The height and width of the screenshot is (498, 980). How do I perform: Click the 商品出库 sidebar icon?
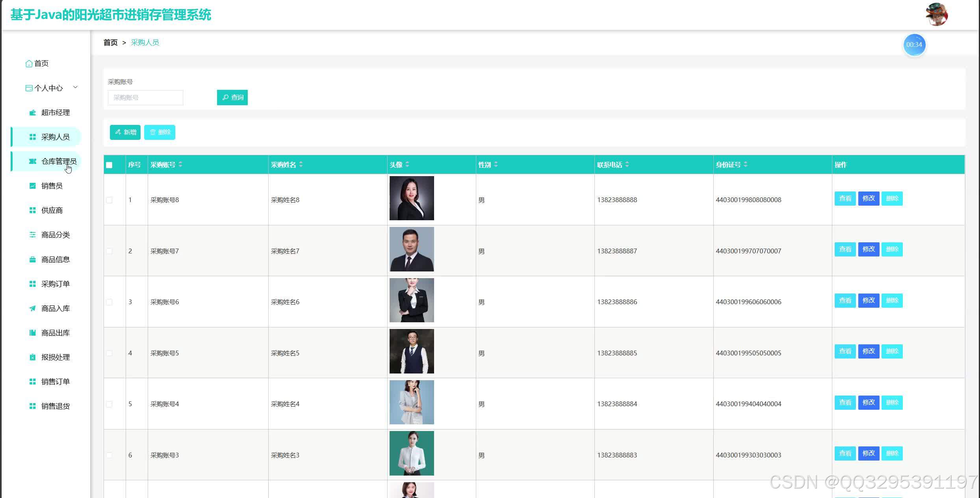point(33,333)
